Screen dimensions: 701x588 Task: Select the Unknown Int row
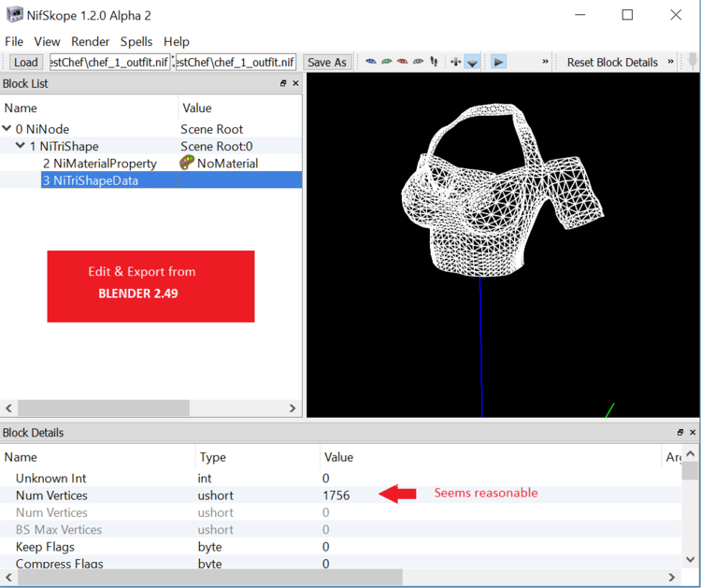[x=340, y=478]
